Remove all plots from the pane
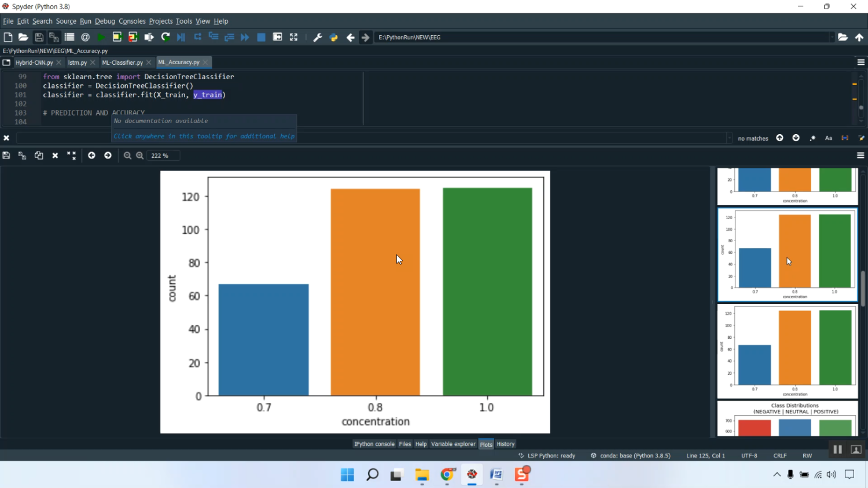The width and height of the screenshot is (868, 488). click(x=71, y=156)
